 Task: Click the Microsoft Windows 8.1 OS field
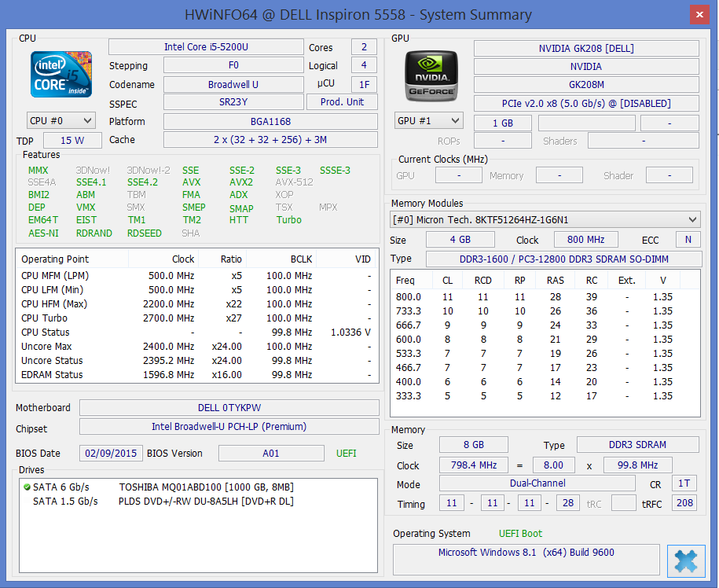pos(526,553)
